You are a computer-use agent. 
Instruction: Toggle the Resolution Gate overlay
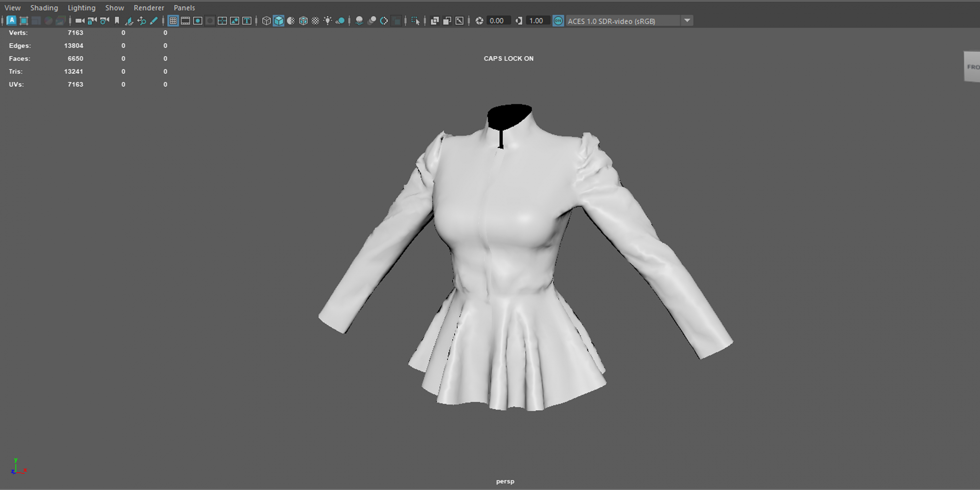[x=198, y=20]
